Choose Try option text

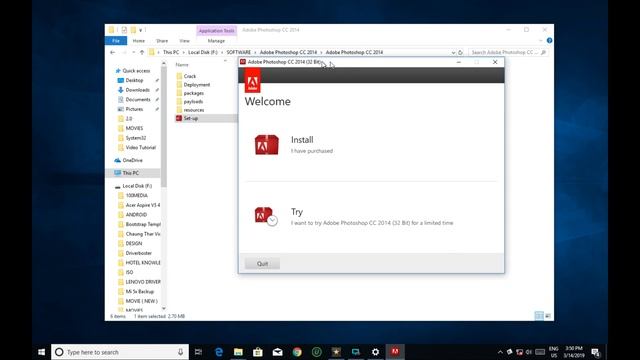pos(297,212)
